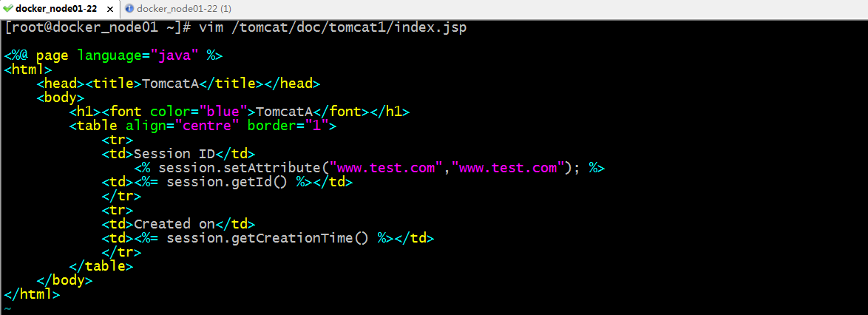Click the closing "</html>" tag

coord(32,294)
